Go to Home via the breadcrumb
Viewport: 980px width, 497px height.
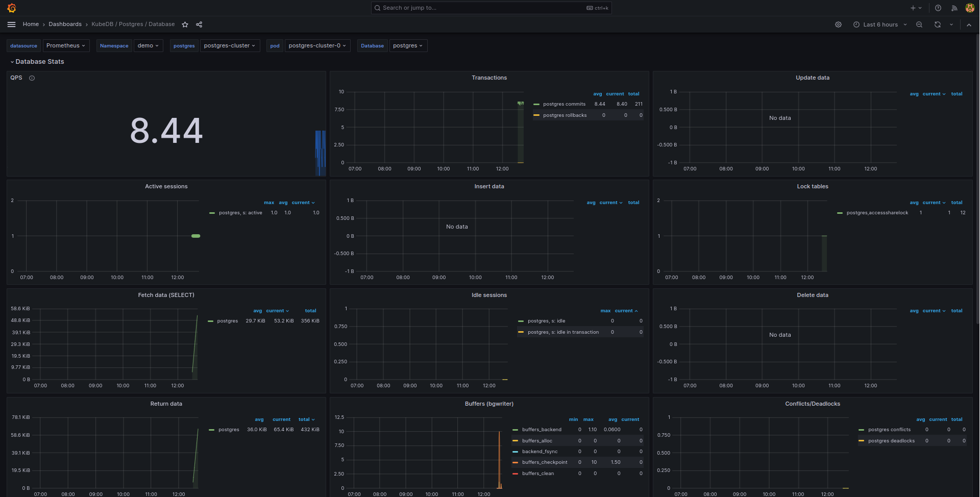[30, 24]
